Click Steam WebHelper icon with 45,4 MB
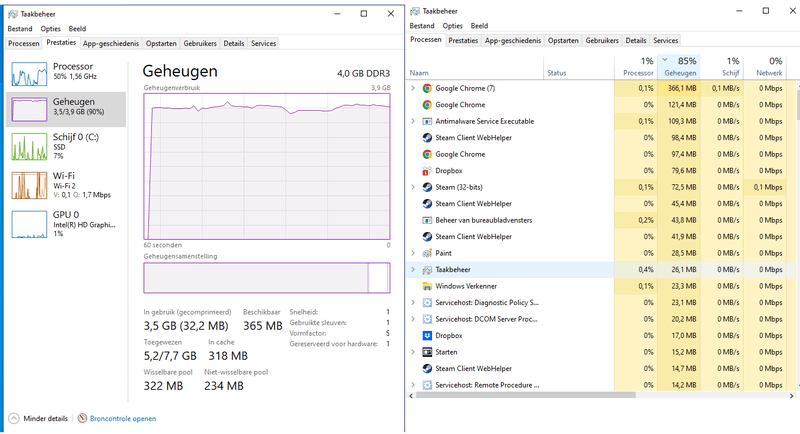The height and width of the screenshot is (434, 800). tap(427, 203)
